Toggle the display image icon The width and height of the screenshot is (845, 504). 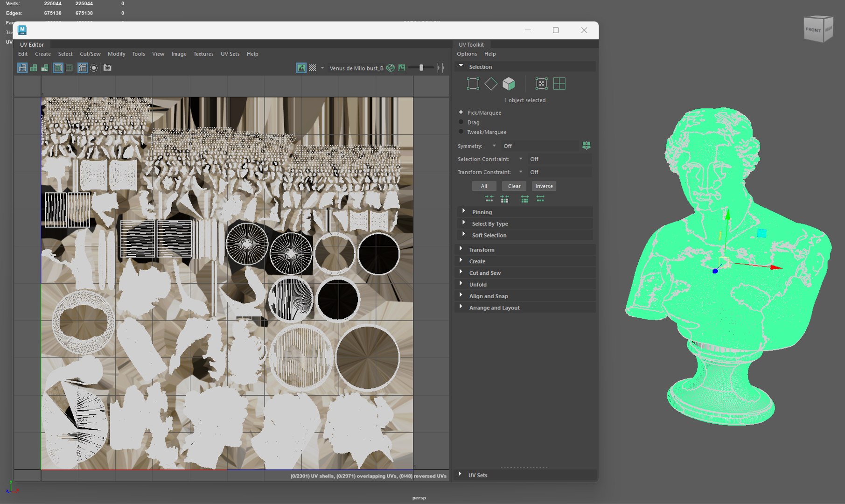pos(301,68)
